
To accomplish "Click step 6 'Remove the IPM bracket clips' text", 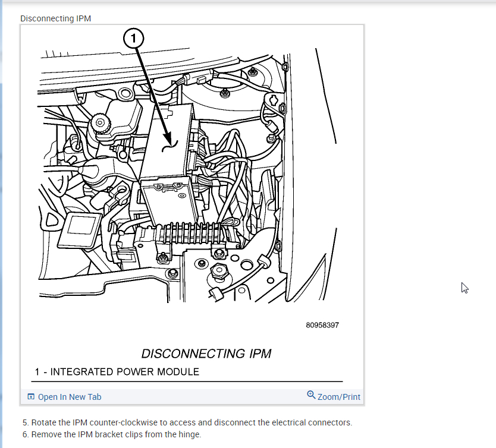I will [x=112, y=434].
